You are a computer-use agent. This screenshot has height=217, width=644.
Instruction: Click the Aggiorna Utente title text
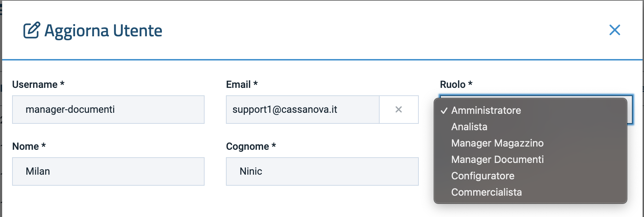click(x=103, y=31)
